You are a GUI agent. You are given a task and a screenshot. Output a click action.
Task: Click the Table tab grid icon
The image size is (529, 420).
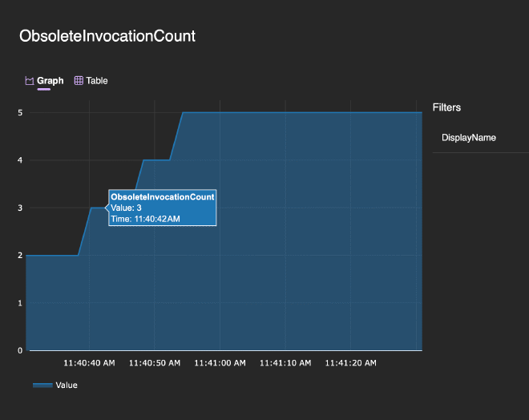tap(79, 81)
